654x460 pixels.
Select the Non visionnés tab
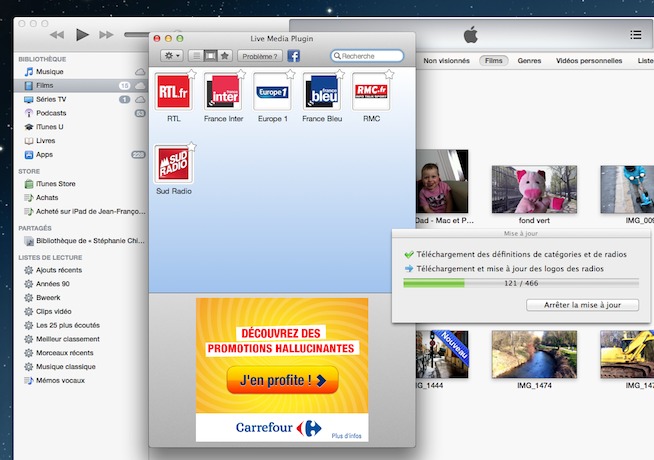[x=446, y=61]
